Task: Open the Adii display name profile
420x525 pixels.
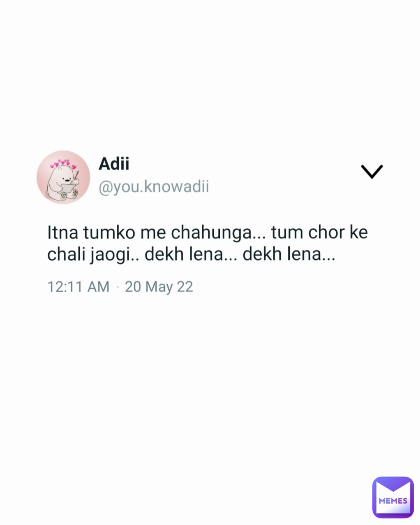Action: coord(114,164)
